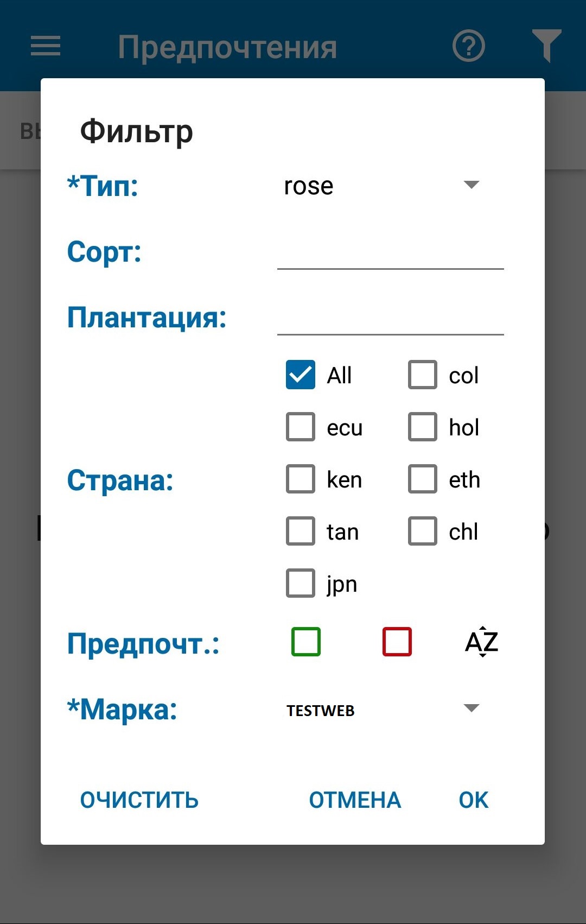
Task: Open the Марка dropdown showing TESTWEB
Action: [383, 710]
